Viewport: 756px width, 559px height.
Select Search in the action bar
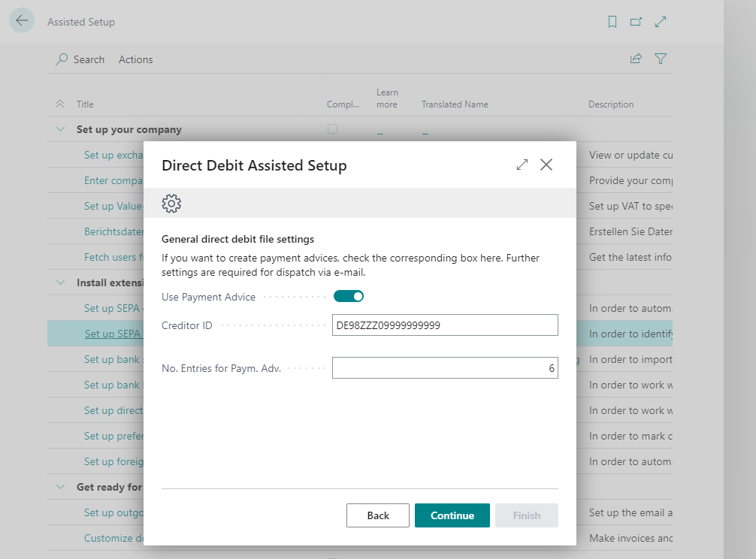[80, 59]
